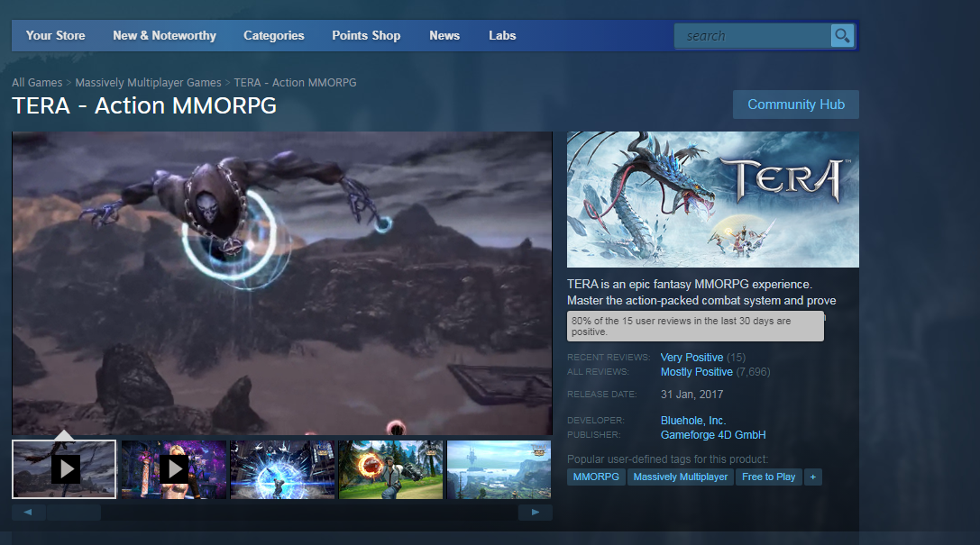The width and height of the screenshot is (980, 545).
Task: Click the Massively Multiplayer Games breadcrumb
Action: (x=148, y=82)
